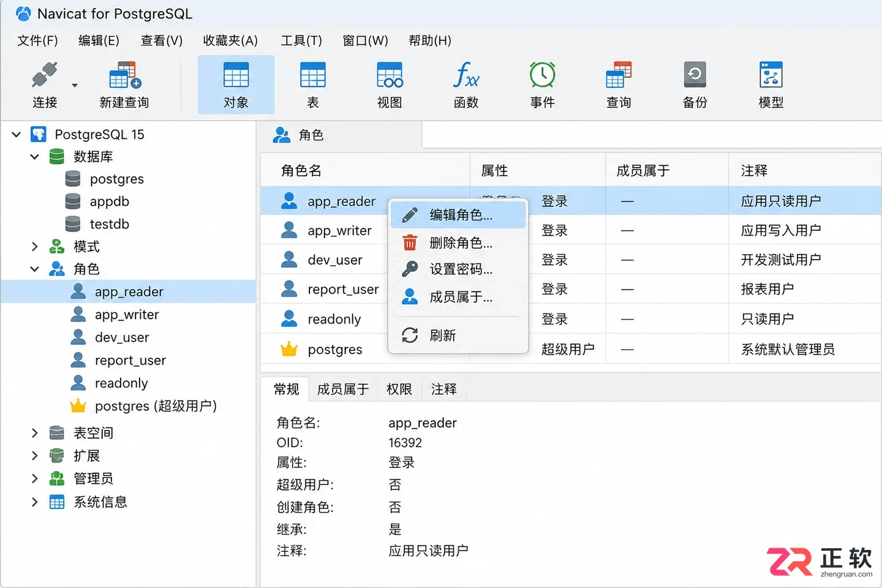Switch to the 成员属于 detail tab
The height and width of the screenshot is (588, 882).
343,390
